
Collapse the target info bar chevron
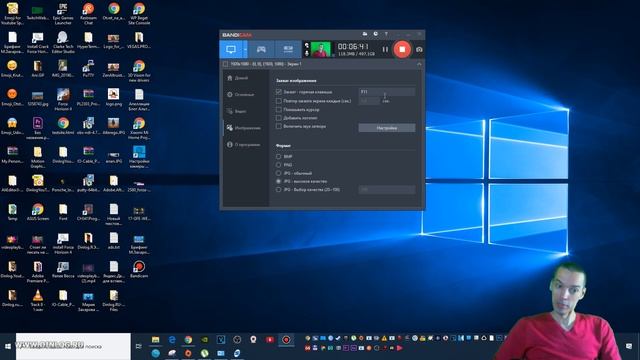pos(419,64)
